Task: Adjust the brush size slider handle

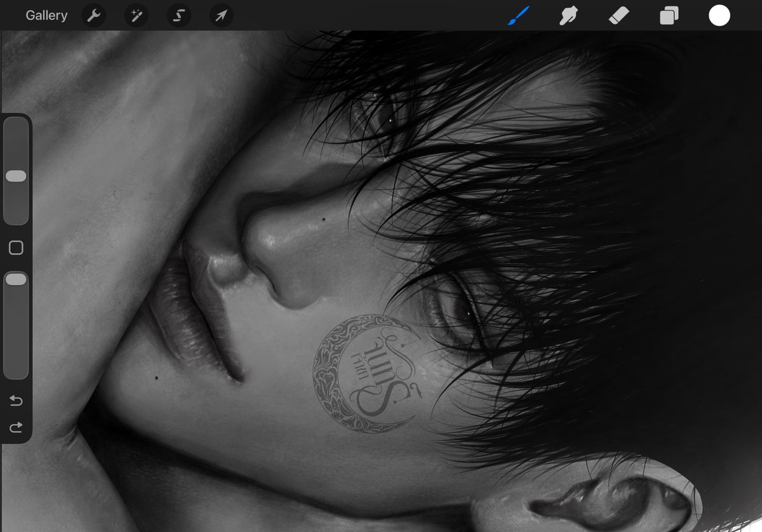Action: pyautogui.click(x=16, y=176)
